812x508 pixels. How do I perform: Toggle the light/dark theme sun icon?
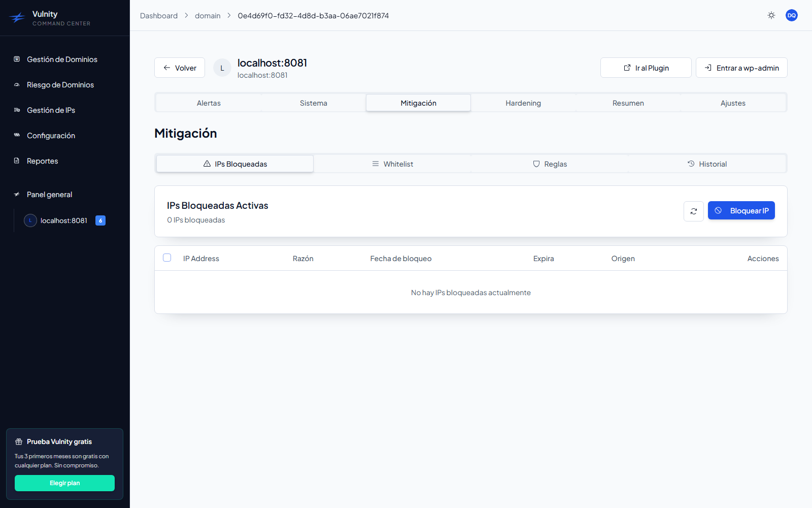coord(771,15)
